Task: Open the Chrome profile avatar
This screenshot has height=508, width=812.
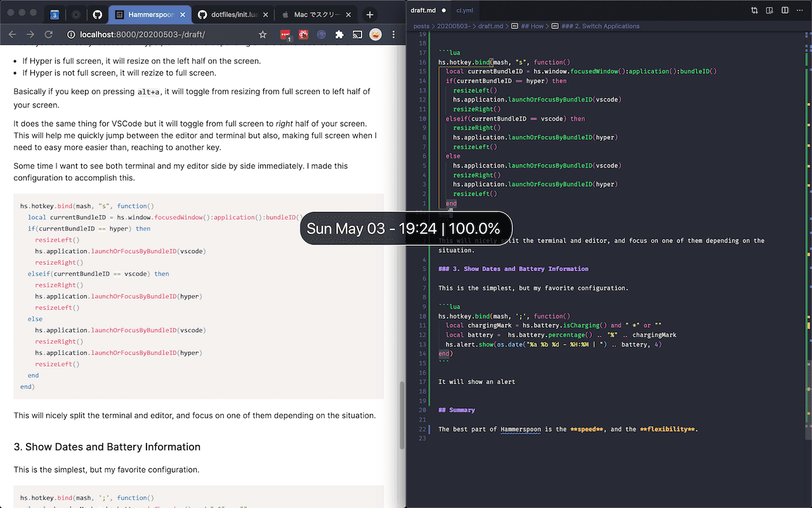Action: point(376,34)
